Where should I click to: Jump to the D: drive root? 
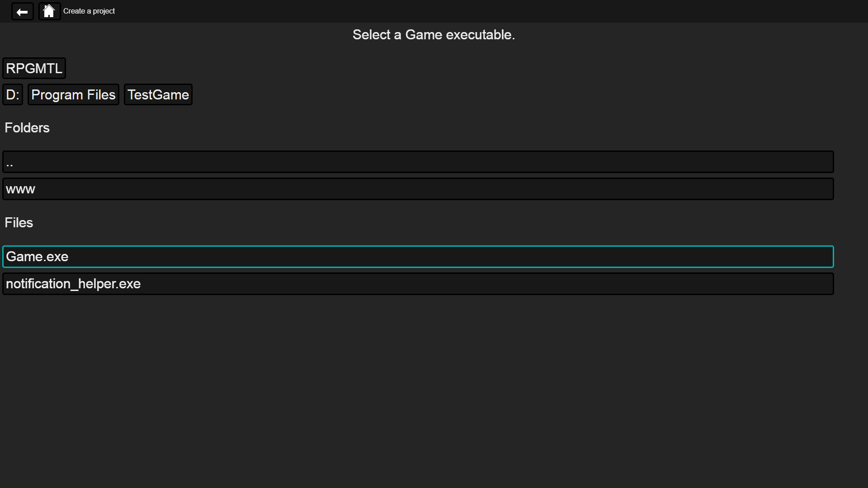pos(13,95)
